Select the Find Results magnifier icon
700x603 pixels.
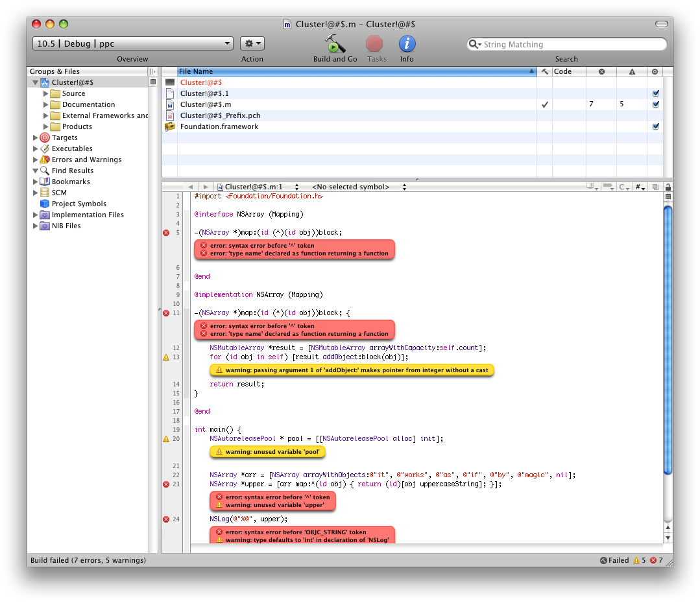click(x=45, y=171)
